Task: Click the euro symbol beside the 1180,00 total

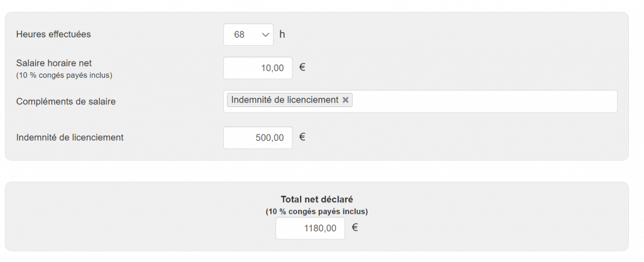Action: [355, 227]
